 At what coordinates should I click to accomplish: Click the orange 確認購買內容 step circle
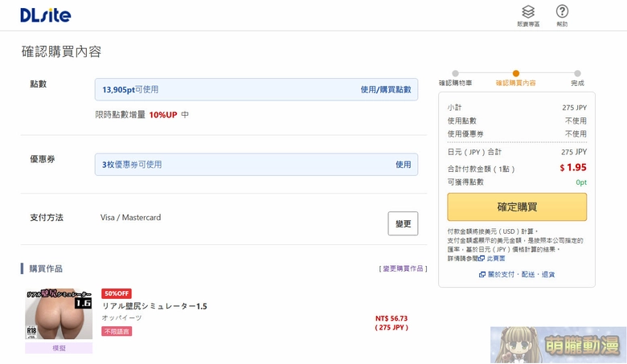click(x=516, y=73)
